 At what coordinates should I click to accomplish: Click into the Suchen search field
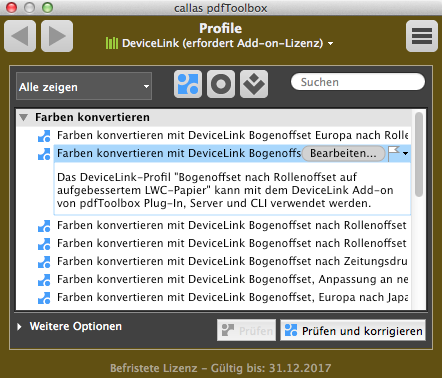click(x=358, y=82)
